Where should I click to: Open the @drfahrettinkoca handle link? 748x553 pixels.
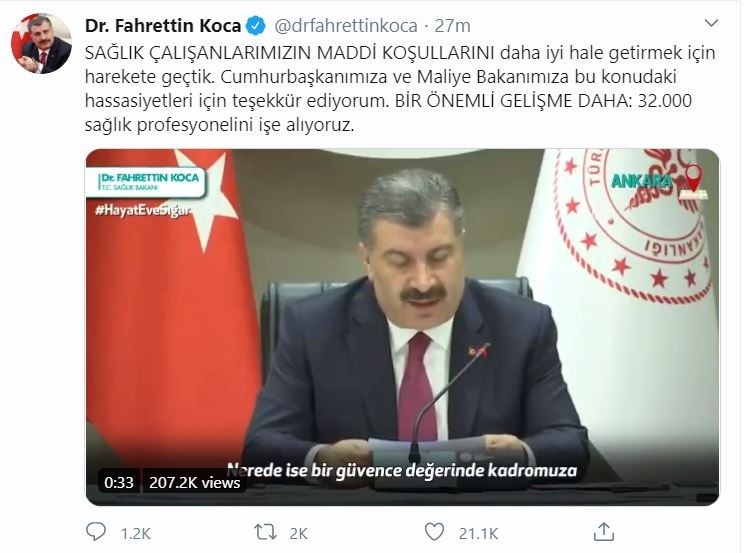346,26
